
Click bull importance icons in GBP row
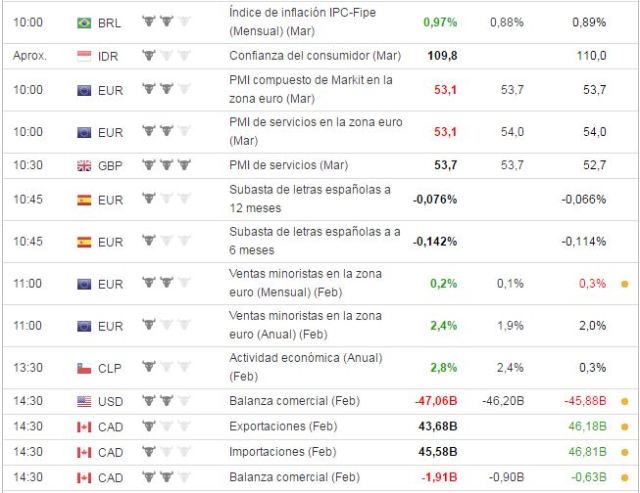tap(165, 165)
